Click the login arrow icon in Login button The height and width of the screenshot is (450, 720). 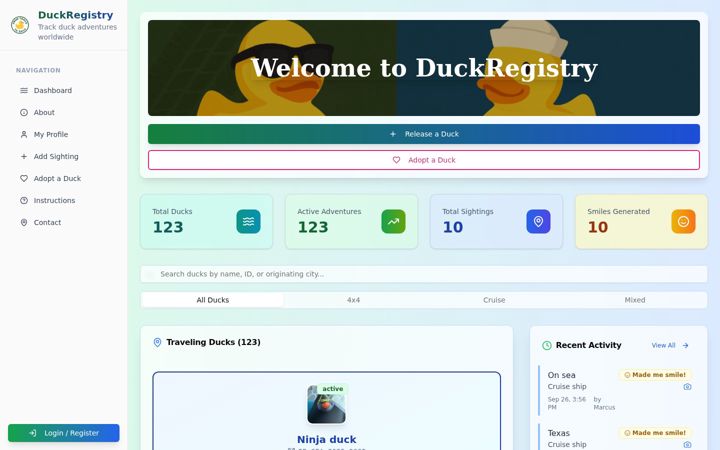tap(33, 433)
